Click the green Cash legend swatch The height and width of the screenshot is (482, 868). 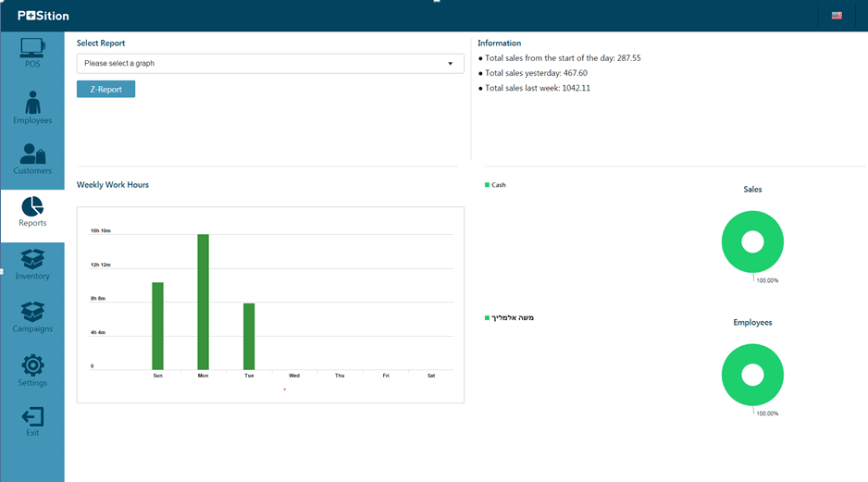[x=487, y=185]
